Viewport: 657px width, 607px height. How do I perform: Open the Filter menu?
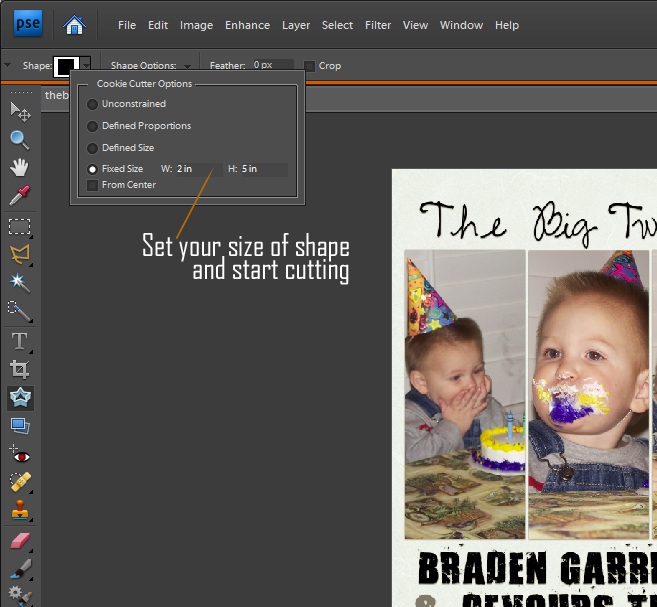pos(378,25)
